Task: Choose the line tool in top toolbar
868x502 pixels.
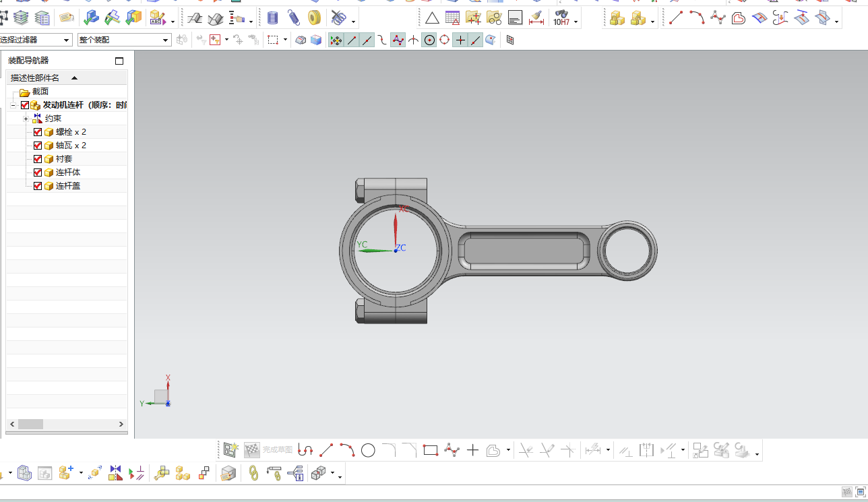Action: tap(676, 18)
